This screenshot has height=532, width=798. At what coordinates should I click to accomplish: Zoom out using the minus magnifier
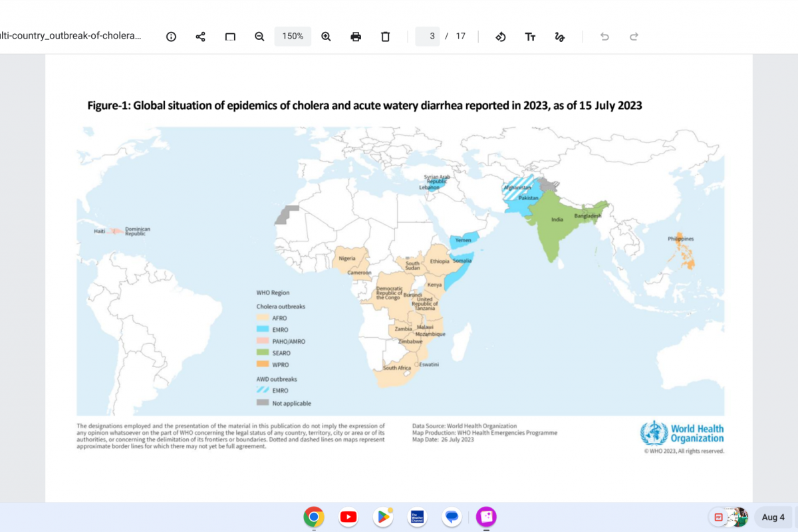point(259,37)
